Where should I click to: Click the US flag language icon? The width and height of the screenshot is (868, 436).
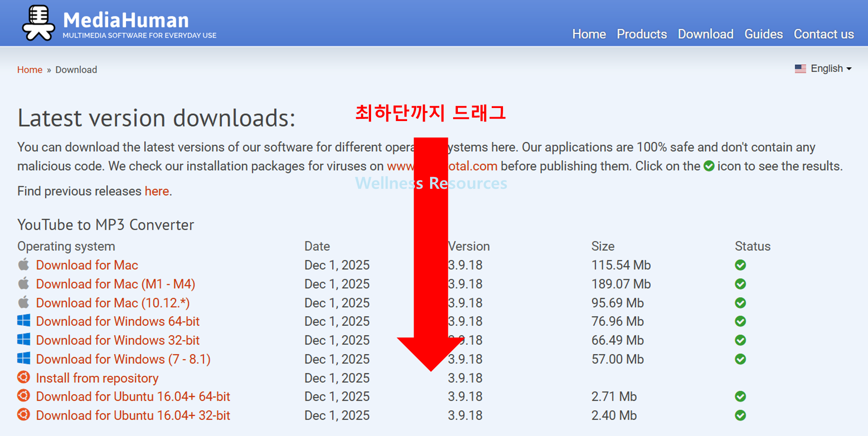[800, 69]
